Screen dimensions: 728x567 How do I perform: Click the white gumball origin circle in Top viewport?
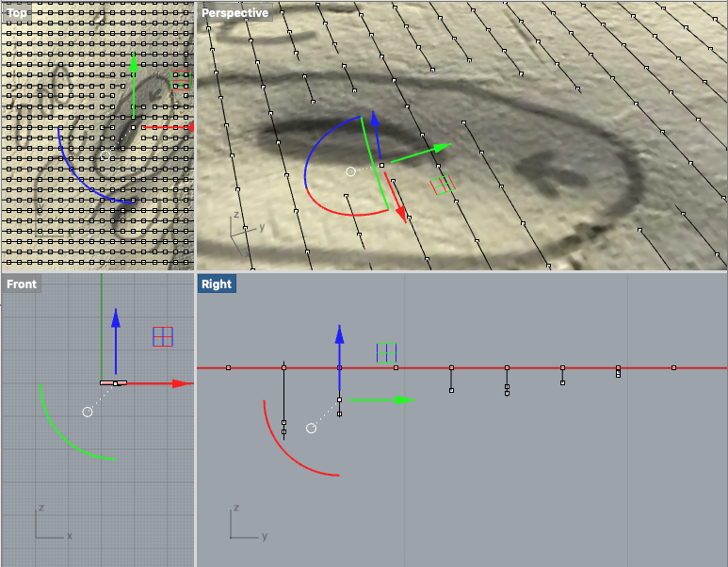[x=105, y=155]
